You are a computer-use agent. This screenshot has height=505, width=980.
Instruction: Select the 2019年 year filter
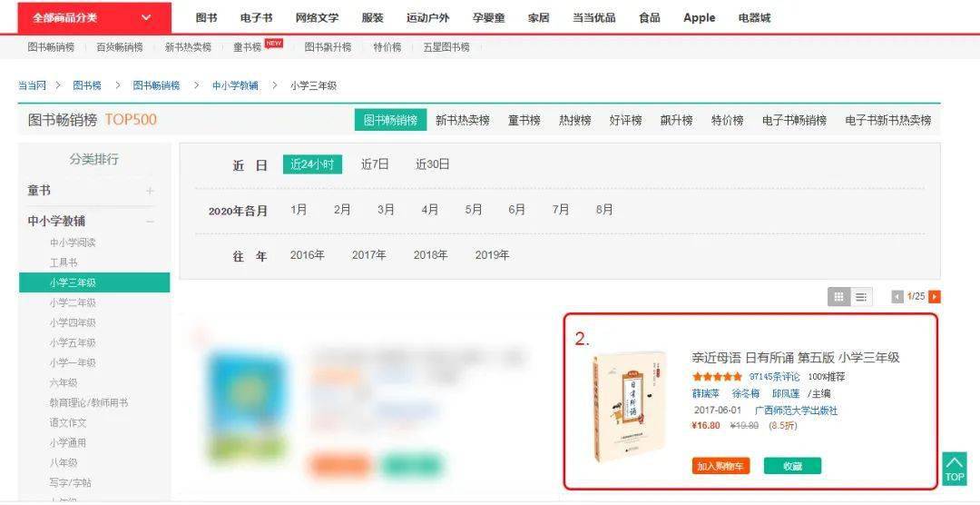[x=492, y=255]
